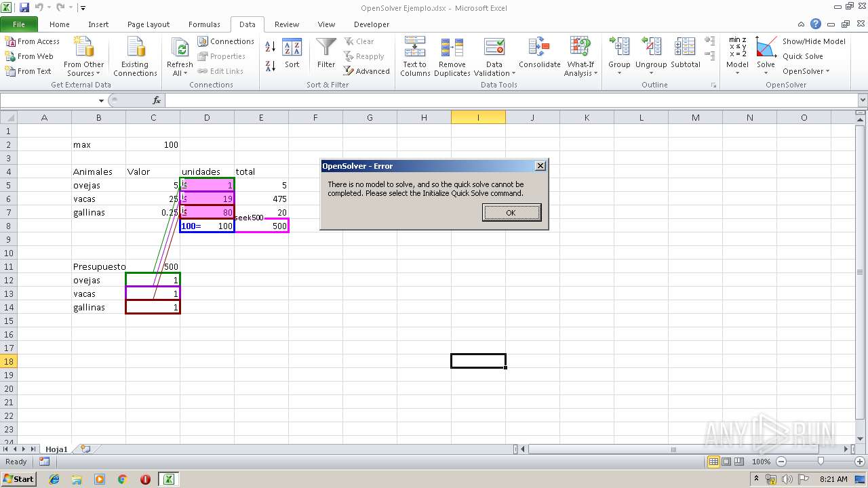Open Chrome from taskbar
The image size is (868, 488).
point(123,479)
